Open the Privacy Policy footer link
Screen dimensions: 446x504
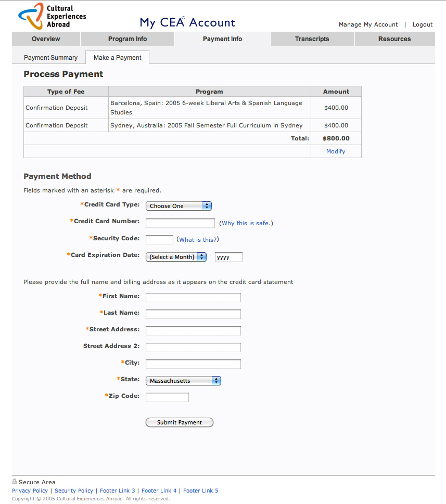click(x=30, y=490)
